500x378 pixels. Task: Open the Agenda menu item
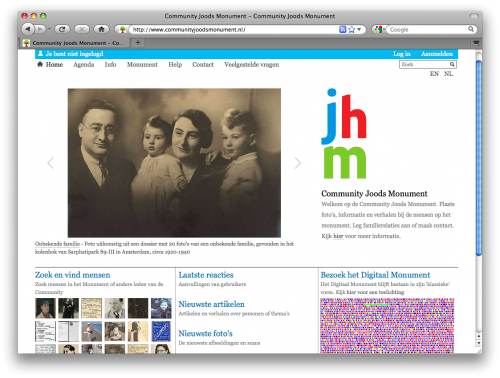[83, 65]
